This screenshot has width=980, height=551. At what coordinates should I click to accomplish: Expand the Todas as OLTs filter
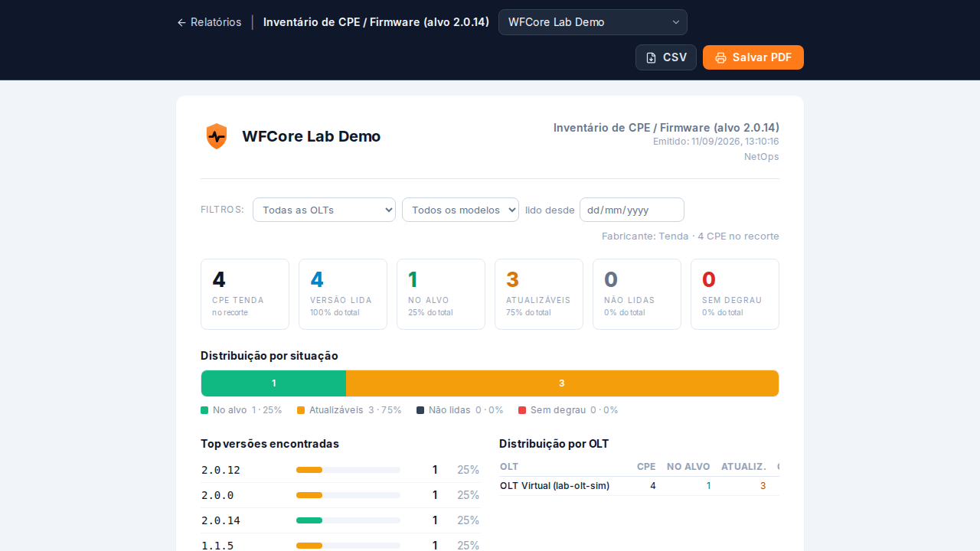pyautogui.click(x=324, y=210)
